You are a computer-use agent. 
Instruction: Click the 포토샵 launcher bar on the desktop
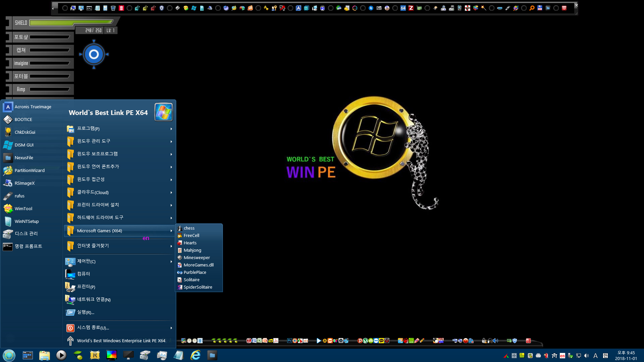(40, 37)
